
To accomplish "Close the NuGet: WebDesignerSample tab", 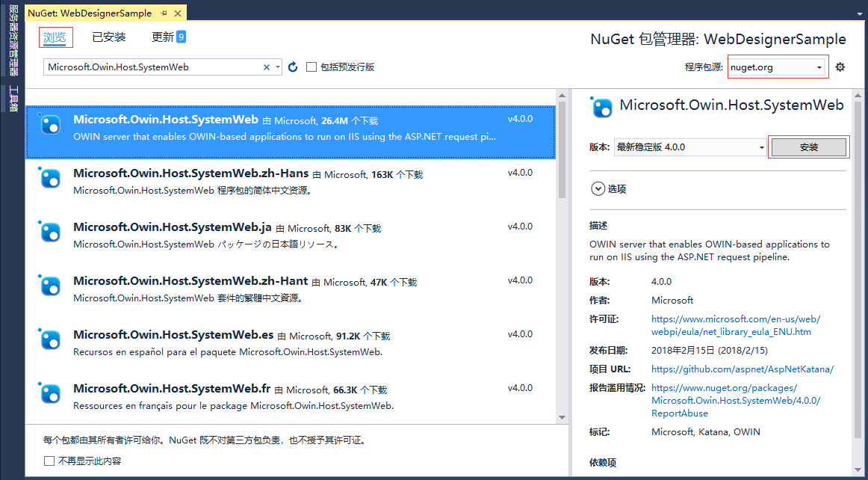I will point(179,13).
